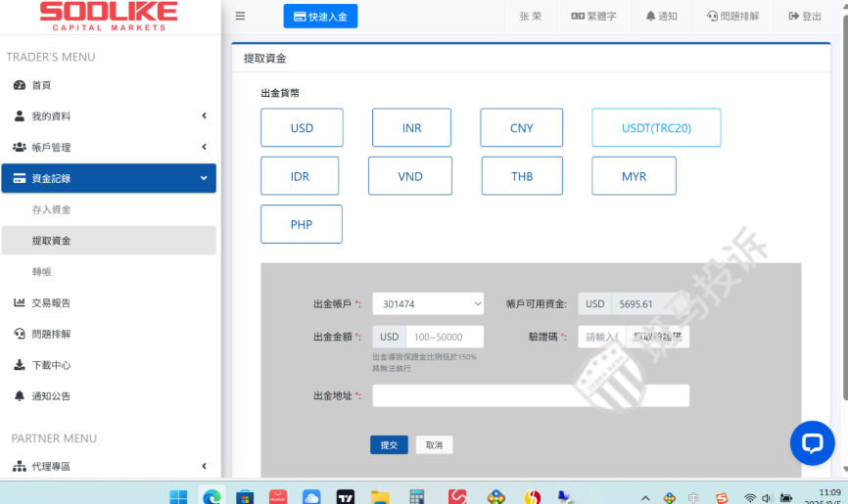Image resolution: width=848 pixels, height=504 pixels.
Task: Click the 提交 submit button
Action: pyautogui.click(x=389, y=445)
